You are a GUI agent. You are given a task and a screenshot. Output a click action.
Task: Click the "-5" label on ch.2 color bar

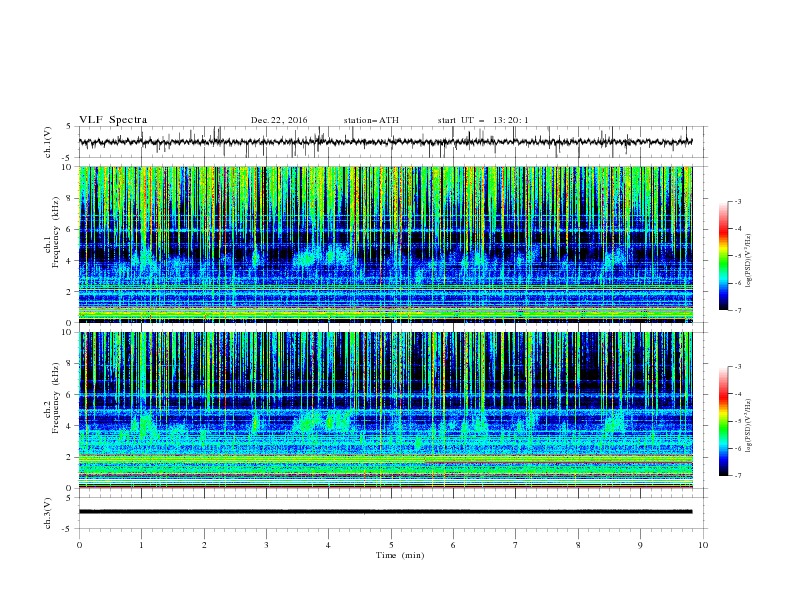737,421
